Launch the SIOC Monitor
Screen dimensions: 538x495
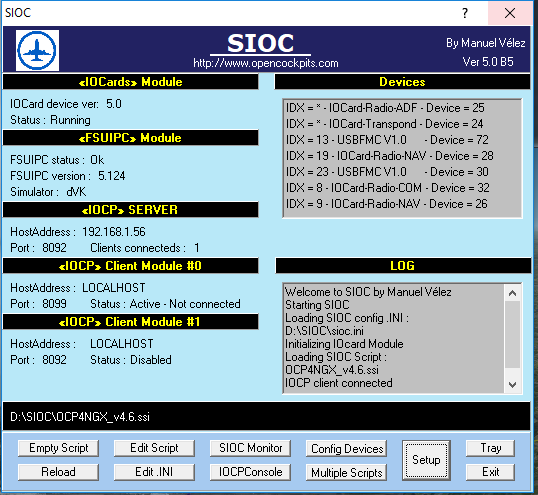250,448
